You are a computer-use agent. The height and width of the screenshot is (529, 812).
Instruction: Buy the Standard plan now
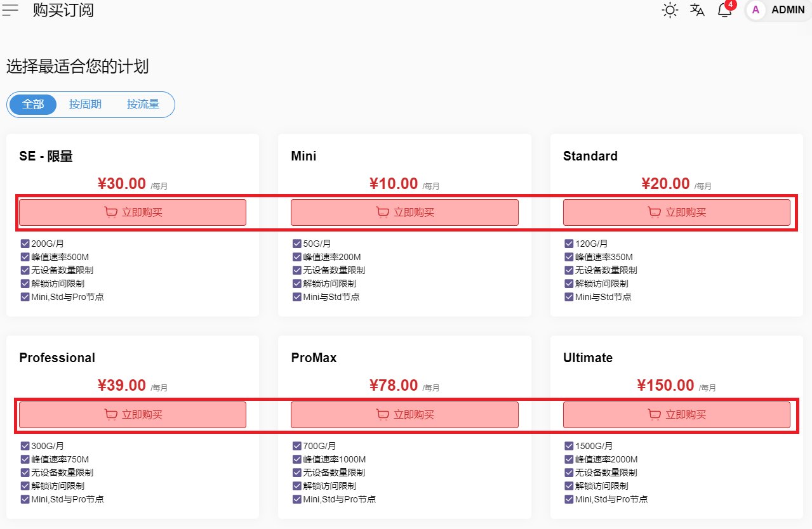click(x=676, y=212)
